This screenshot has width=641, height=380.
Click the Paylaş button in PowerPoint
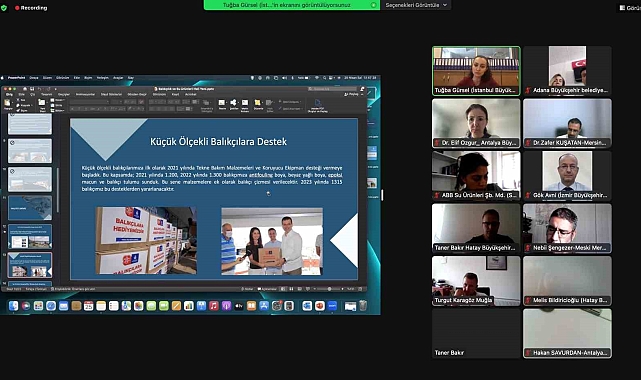point(351,94)
